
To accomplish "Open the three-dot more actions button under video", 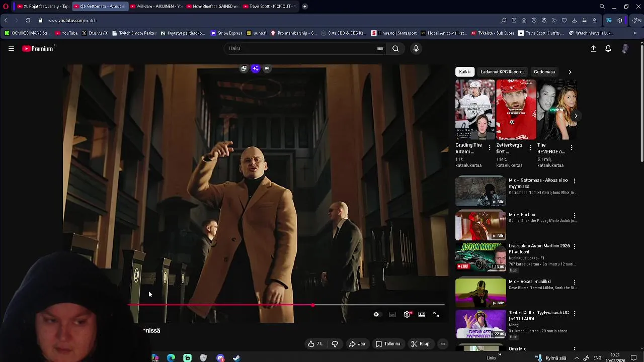I will [x=443, y=344].
